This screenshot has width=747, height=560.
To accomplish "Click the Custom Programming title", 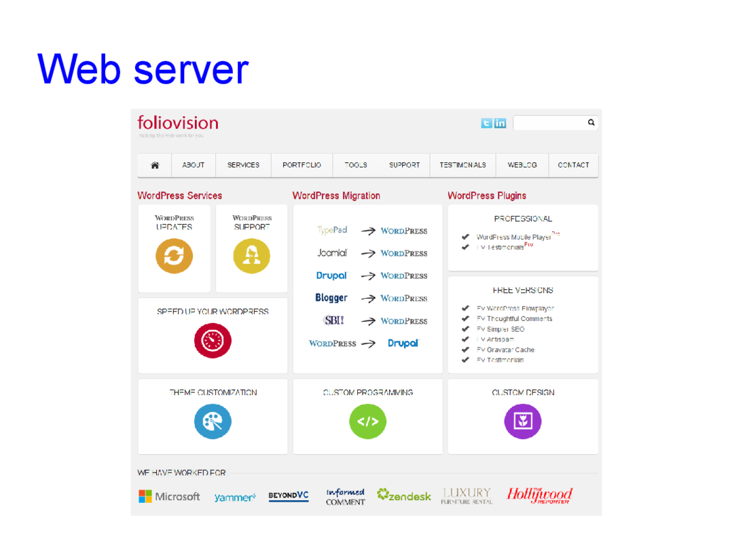I will click(x=368, y=392).
